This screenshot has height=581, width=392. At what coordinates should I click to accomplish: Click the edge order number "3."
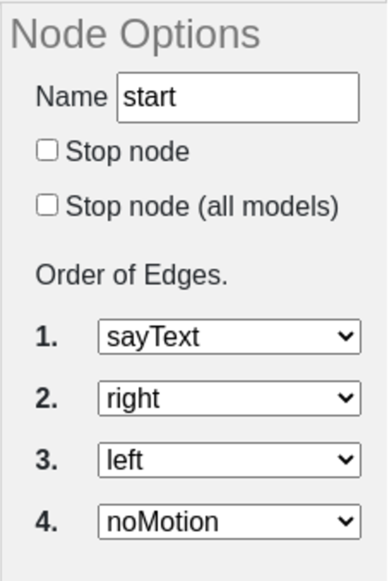click(x=47, y=460)
